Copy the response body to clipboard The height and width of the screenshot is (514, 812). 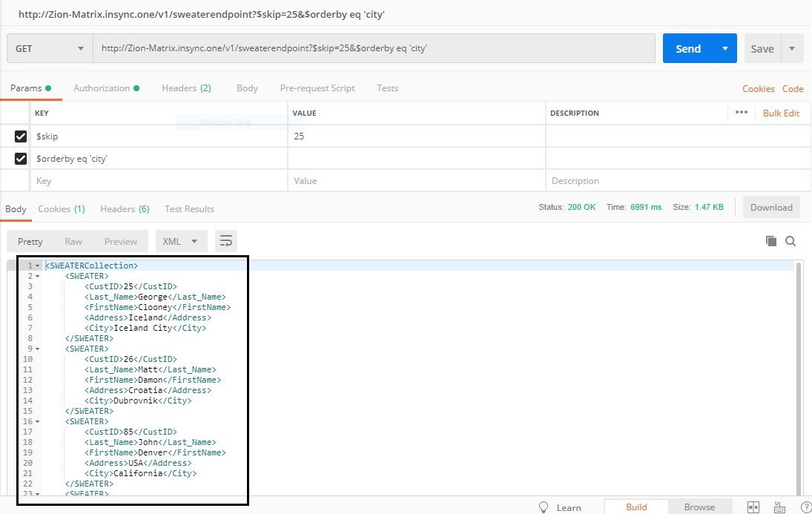coord(772,240)
